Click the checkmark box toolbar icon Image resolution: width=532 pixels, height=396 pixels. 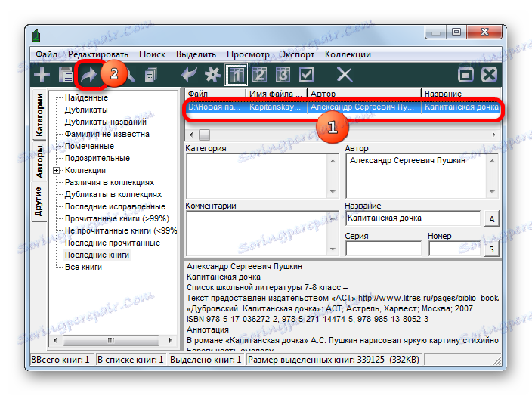pyautogui.click(x=306, y=75)
